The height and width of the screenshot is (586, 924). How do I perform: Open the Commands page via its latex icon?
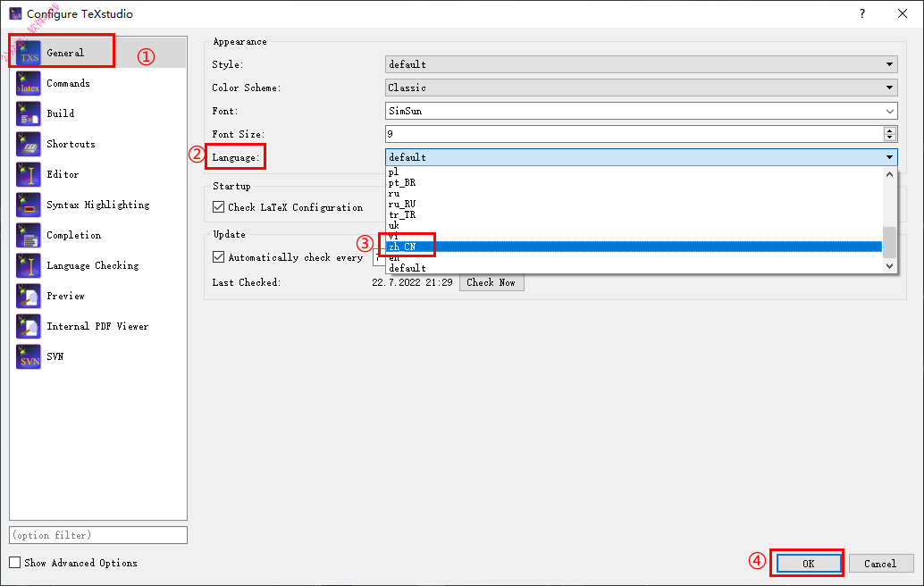tap(29, 83)
